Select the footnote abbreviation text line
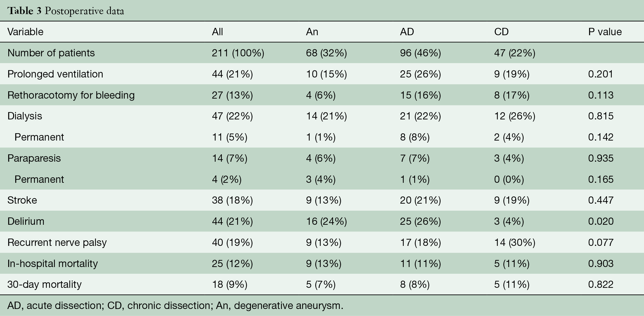Image resolution: width=644 pixels, height=316 pixels. pos(175,306)
